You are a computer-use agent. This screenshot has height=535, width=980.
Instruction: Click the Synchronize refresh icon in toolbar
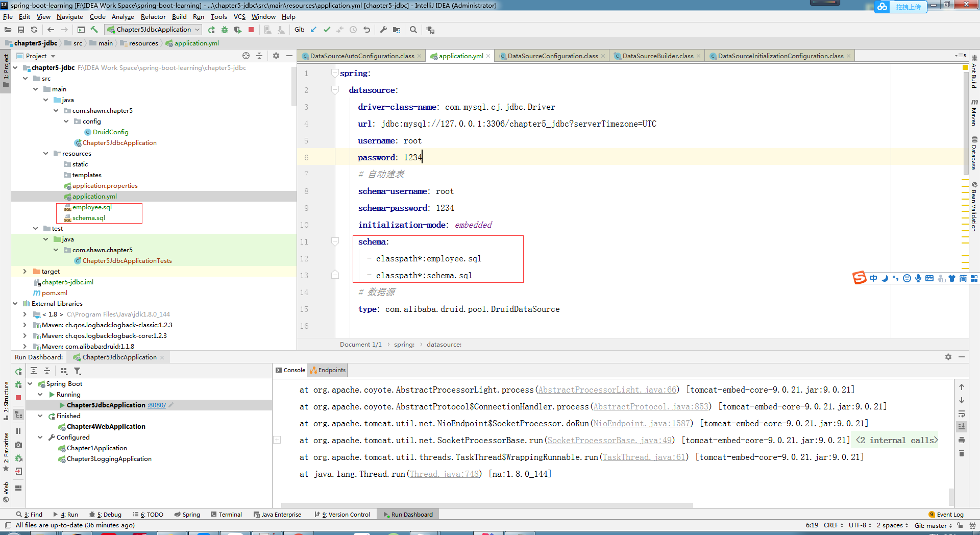point(34,30)
